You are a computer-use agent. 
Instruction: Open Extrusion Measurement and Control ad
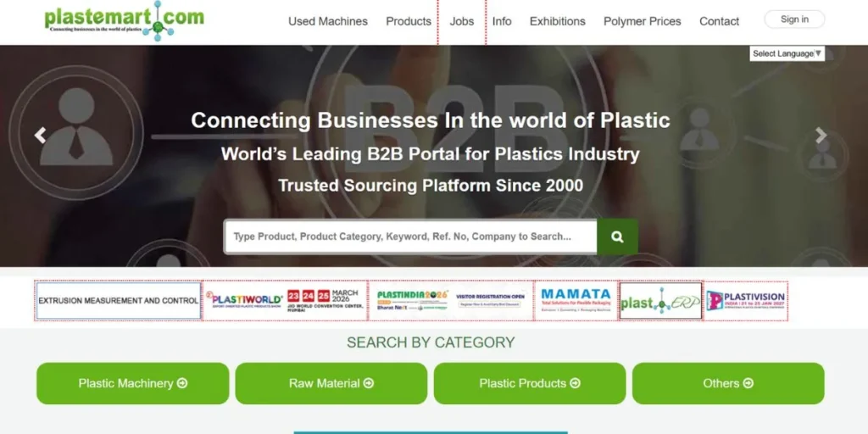[119, 301]
